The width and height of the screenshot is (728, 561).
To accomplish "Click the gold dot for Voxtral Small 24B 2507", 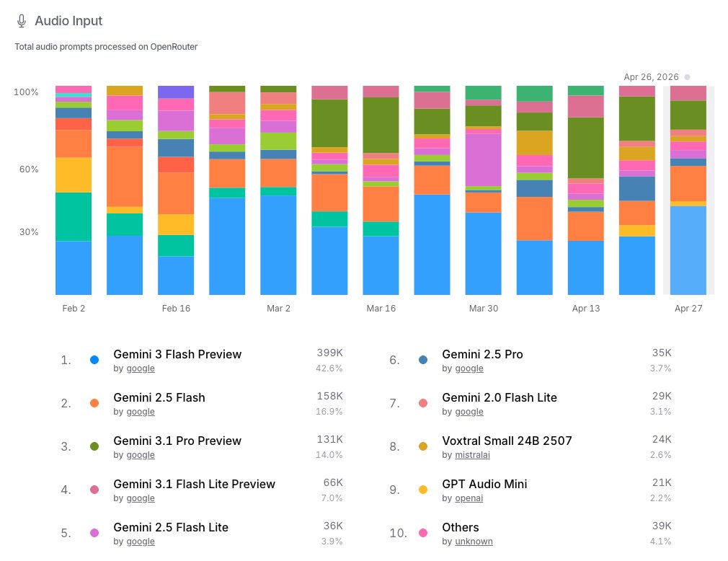I will [423, 446].
